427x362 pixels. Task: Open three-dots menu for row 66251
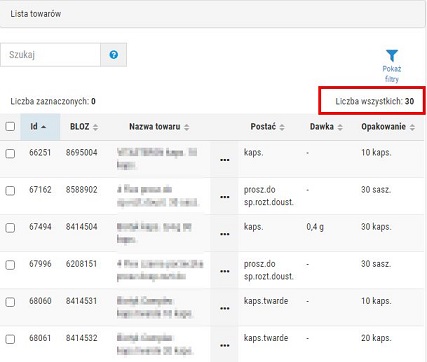225,160
